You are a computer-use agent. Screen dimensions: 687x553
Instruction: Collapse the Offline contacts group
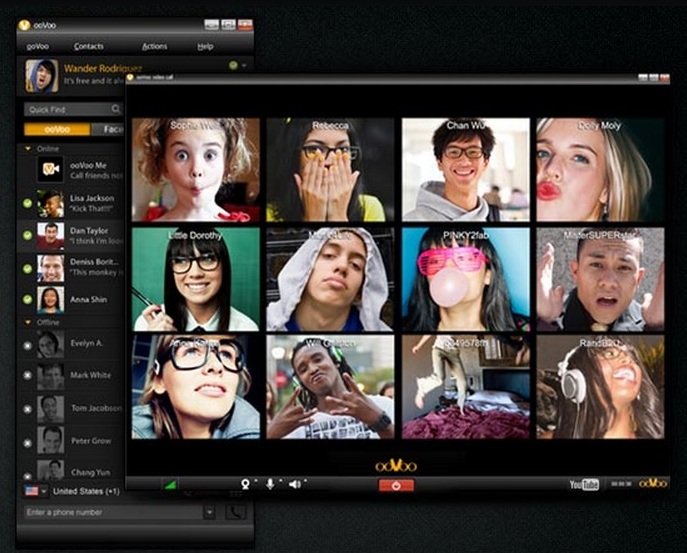point(28,323)
